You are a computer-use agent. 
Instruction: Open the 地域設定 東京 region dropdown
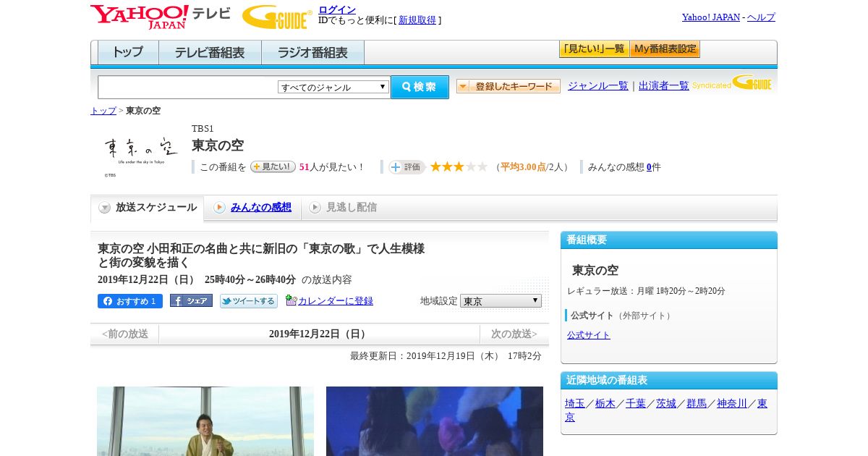pos(501,300)
